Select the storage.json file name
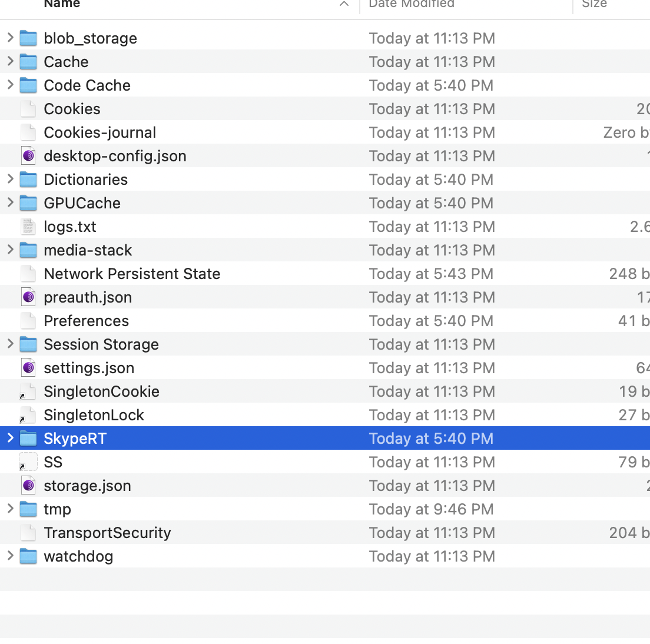Viewport: 650px width, 644px height. coord(88,485)
